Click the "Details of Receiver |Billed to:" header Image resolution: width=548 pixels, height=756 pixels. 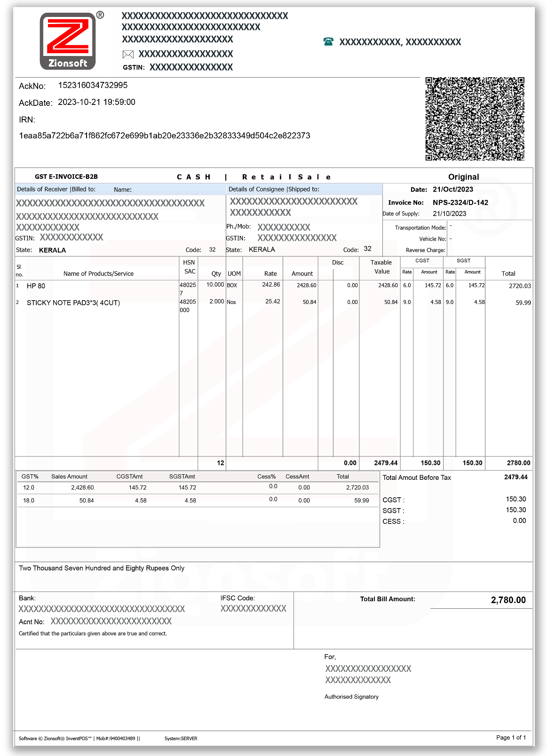[56, 189]
